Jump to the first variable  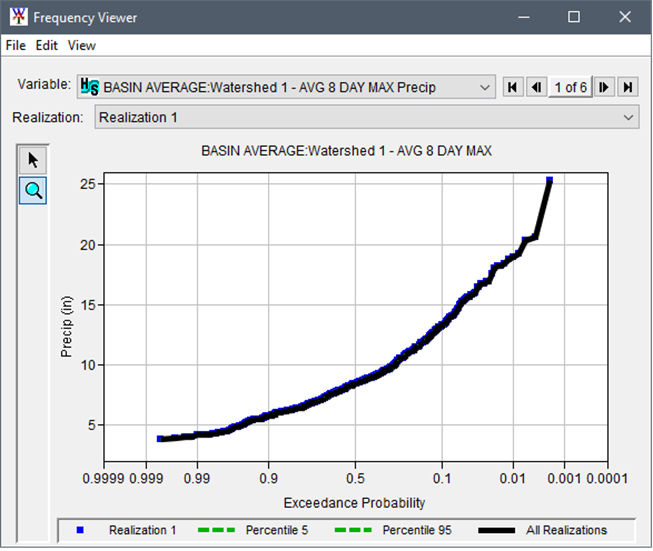coord(513,87)
